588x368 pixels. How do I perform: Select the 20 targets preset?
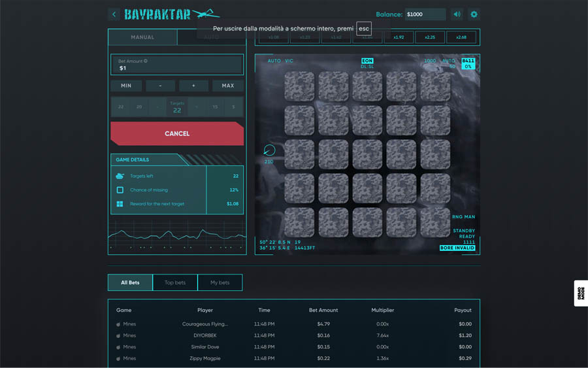(139, 107)
